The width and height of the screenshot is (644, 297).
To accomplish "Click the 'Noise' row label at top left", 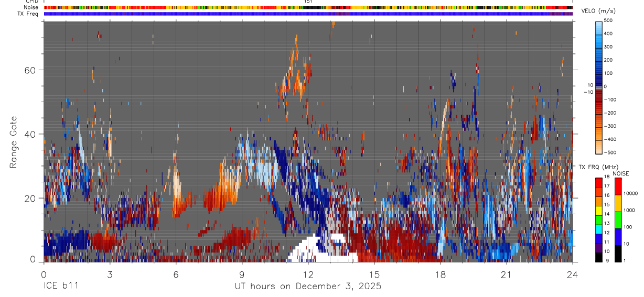I will pos(31,7).
